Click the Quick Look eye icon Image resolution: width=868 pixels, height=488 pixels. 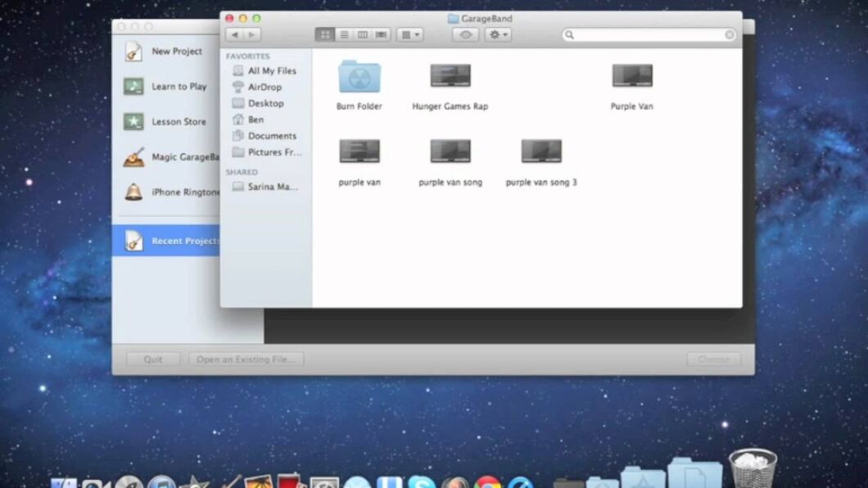tap(465, 34)
